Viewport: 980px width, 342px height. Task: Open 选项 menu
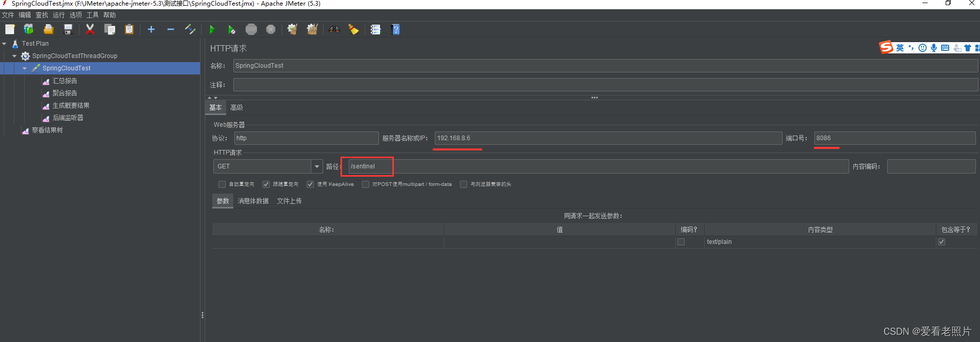pyautogui.click(x=76, y=15)
